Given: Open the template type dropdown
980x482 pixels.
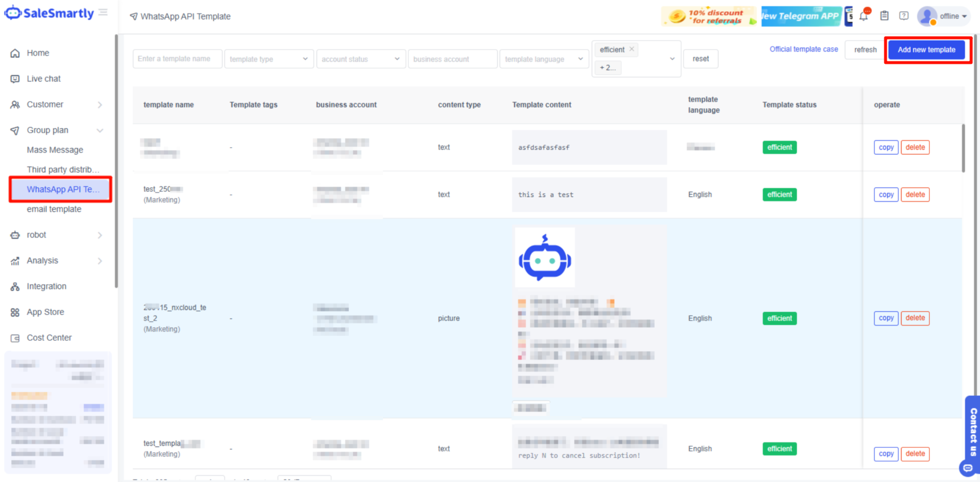Looking at the screenshot, I should 269,59.
